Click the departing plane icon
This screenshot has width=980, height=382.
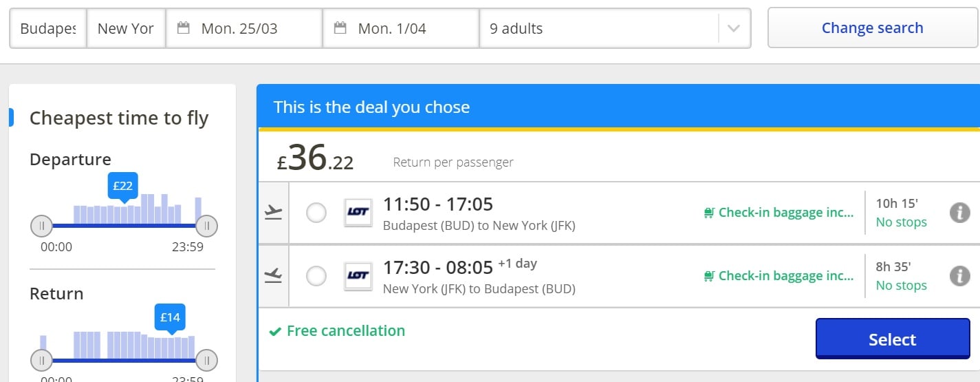click(x=274, y=213)
